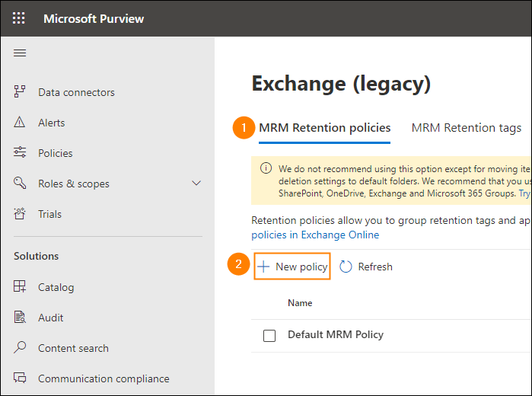This screenshot has width=532, height=396.
Task: Click the Refresh button label
Action: [375, 267]
